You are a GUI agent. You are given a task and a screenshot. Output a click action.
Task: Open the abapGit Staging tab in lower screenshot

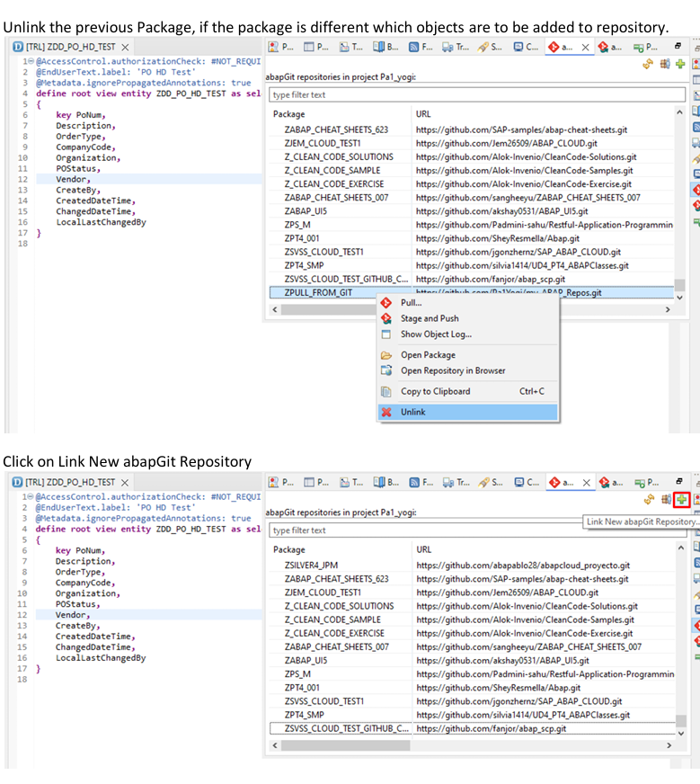click(x=611, y=483)
